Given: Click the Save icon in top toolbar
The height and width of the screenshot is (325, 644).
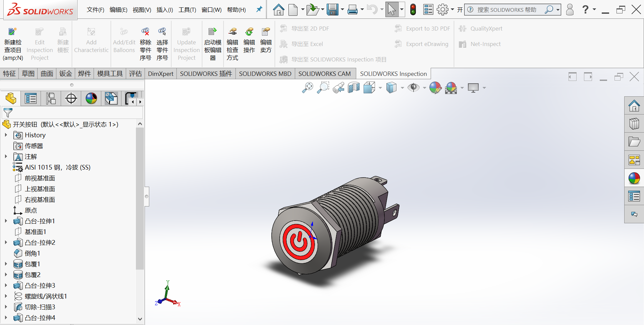Looking at the screenshot, I should pyautogui.click(x=332, y=10).
